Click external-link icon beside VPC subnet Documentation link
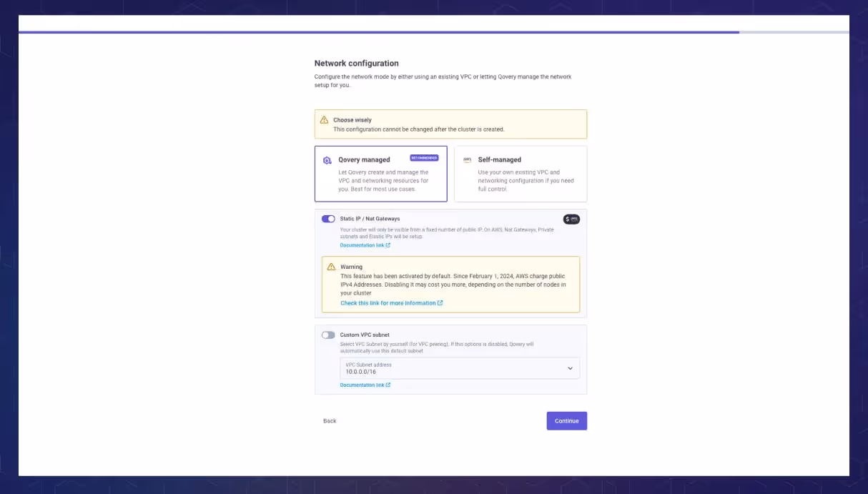The width and height of the screenshot is (868, 494). click(388, 385)
